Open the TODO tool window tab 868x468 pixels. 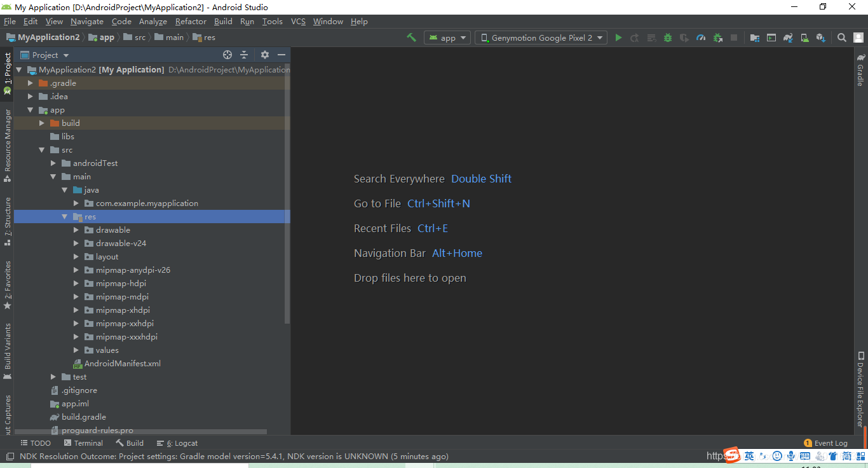[35, 443]
